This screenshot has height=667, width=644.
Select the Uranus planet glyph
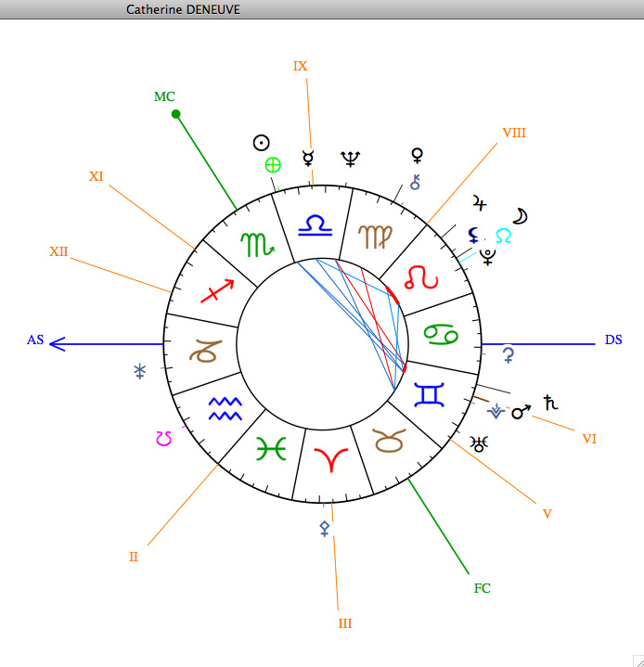pyautogui.click(x=479, y=443)
